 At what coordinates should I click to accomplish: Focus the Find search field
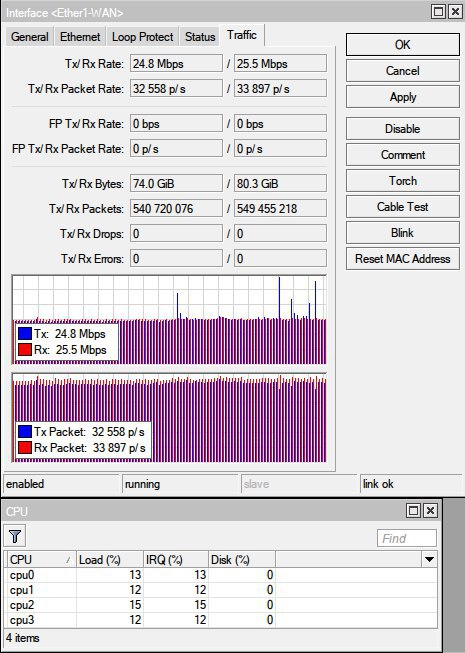(x=406, y=538)
